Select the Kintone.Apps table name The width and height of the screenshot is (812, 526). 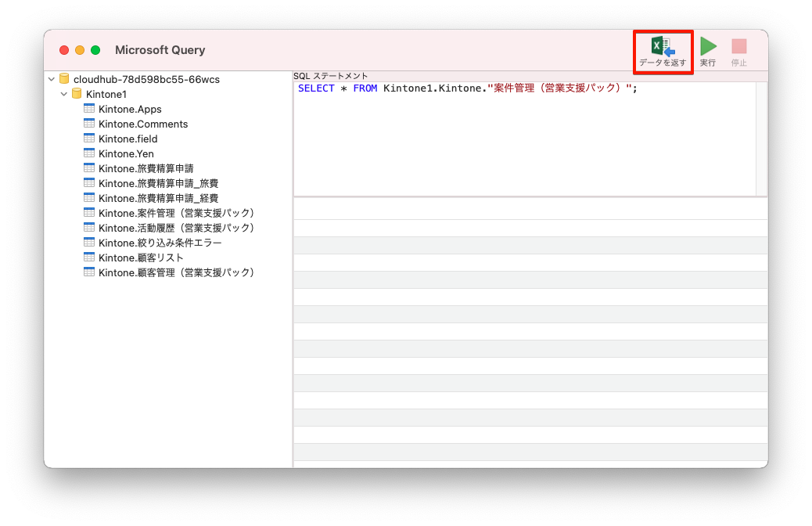point(130,110)
